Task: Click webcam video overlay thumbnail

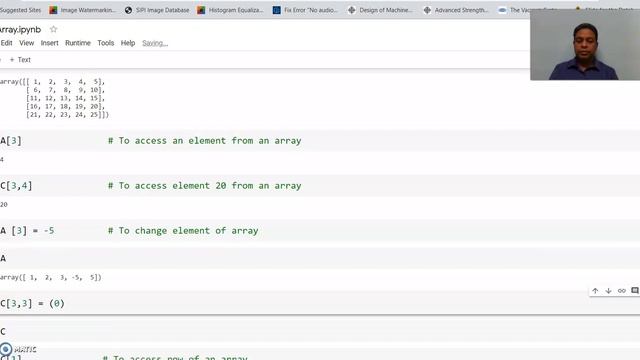Action: (x=585, y=44)
